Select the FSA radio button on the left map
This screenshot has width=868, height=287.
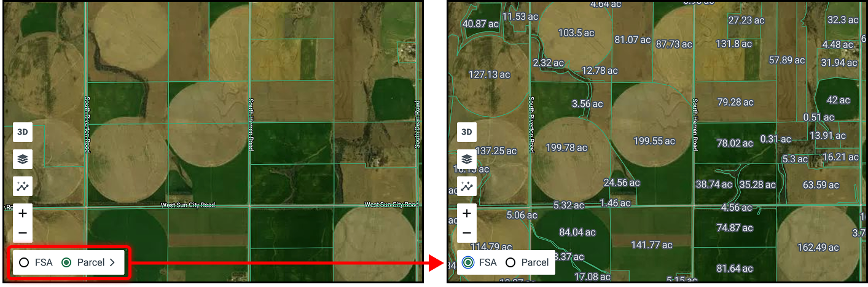(x=24, y=262)
